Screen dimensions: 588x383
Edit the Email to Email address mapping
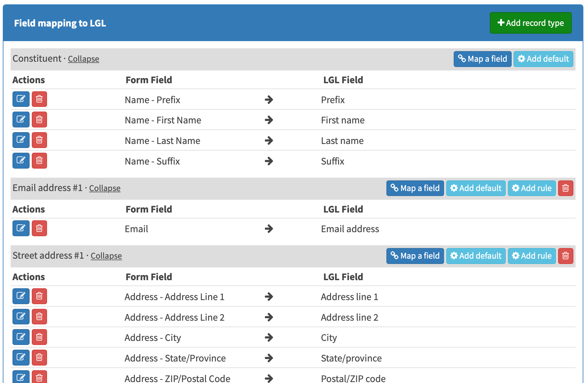click(x=21, y=228)
